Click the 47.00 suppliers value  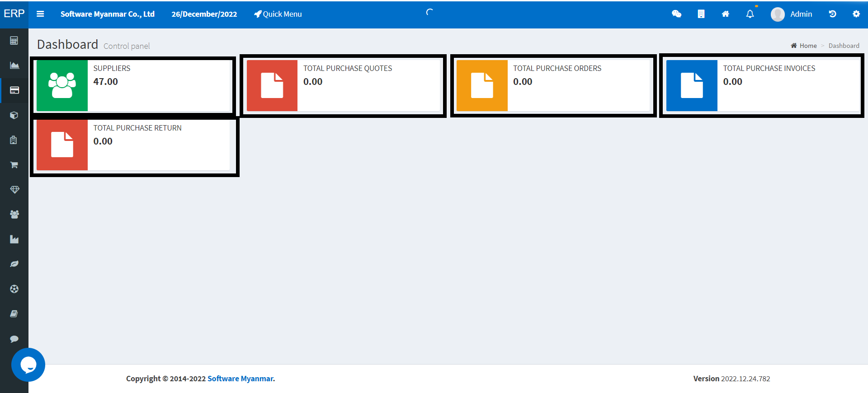(x=105, y=82)
